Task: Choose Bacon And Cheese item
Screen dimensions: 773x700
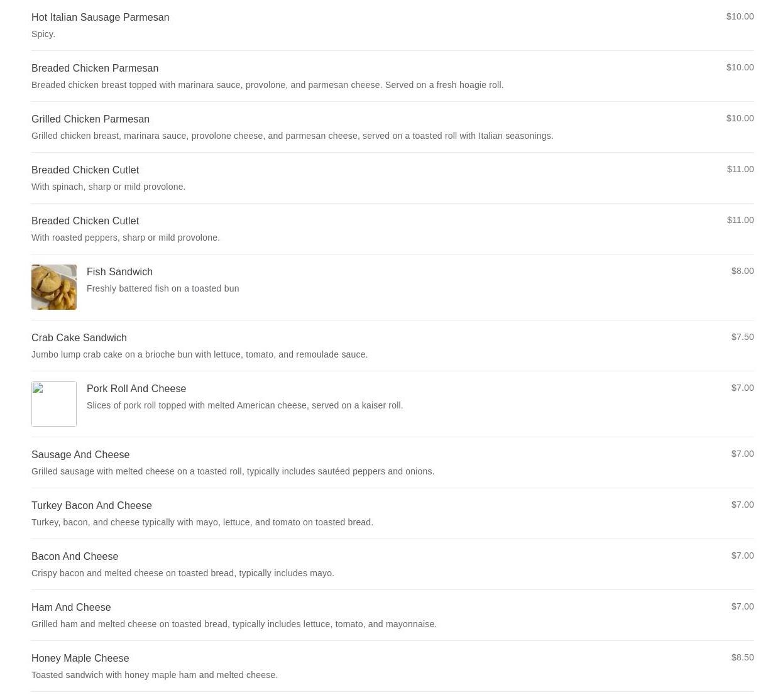Action: pyautogui.click(x=393, y=564)
